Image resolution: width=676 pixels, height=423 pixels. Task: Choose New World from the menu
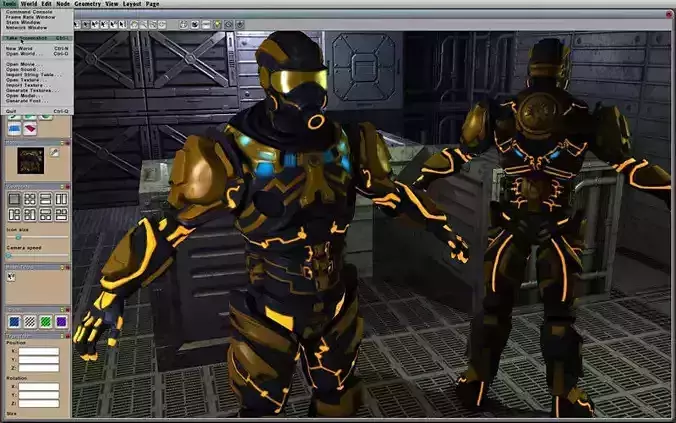37,48
